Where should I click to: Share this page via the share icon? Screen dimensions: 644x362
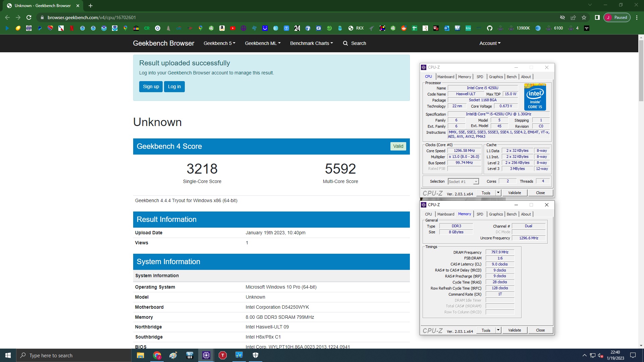[573, 17]
